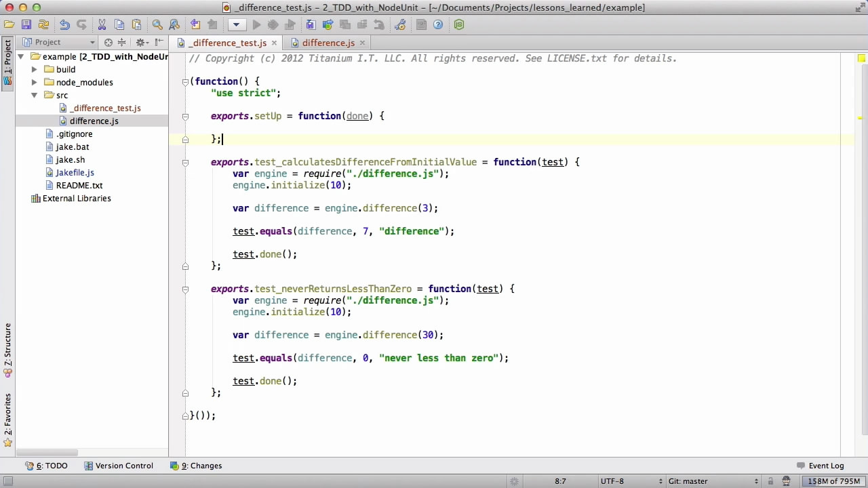Fold test_neverReturnsLessThanZero function
The image size is (868, 488).
185,289
